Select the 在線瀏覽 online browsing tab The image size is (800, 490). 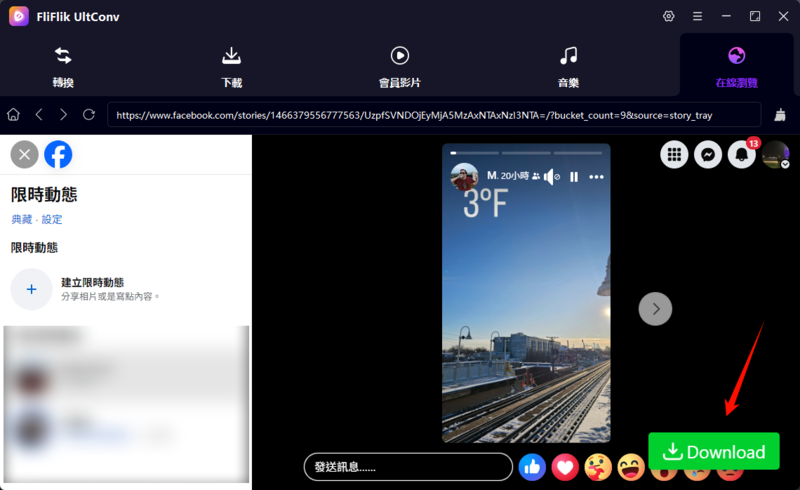(736, 67)
